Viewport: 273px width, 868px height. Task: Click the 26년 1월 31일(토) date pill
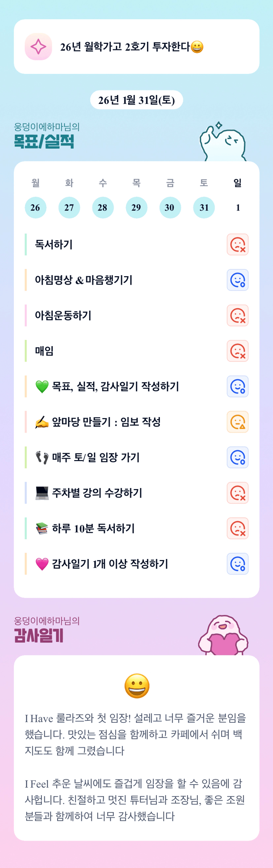(x=137, y=100)
